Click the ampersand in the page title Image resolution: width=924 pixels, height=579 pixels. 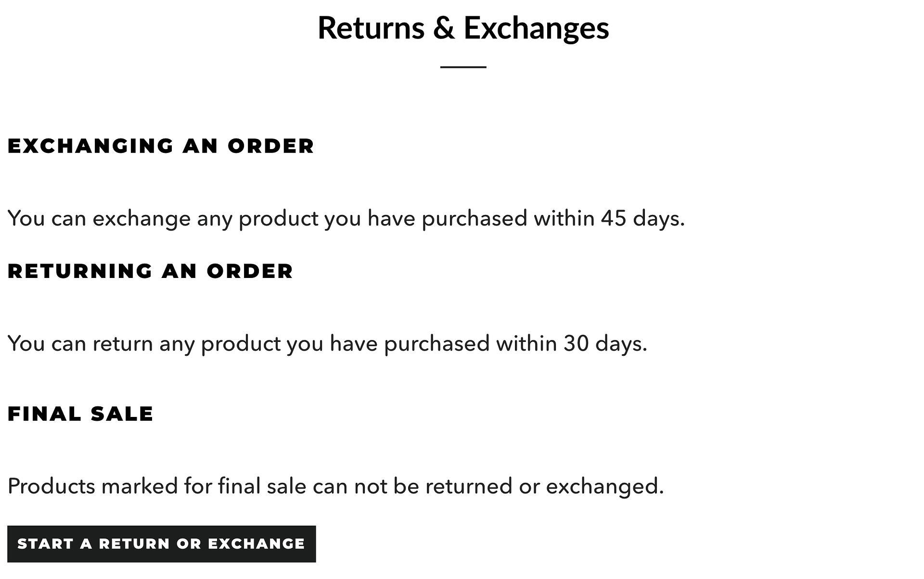444,28
